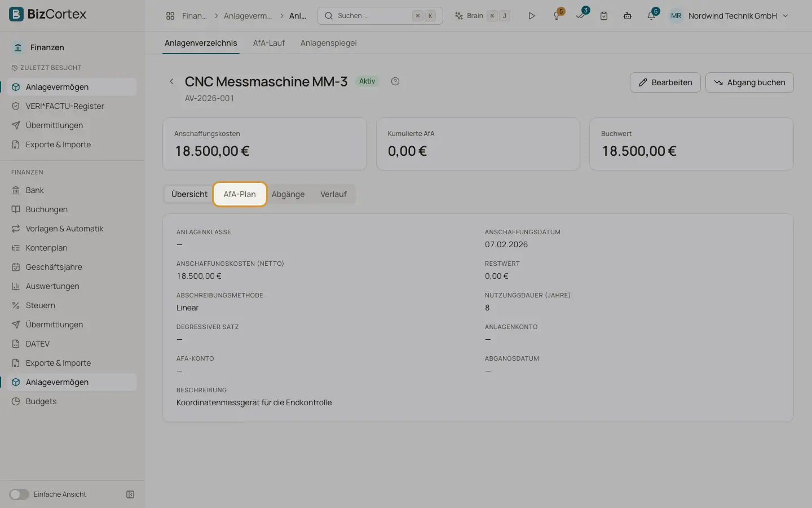Click the Finan... breadcrumb link

coord(195,16)
